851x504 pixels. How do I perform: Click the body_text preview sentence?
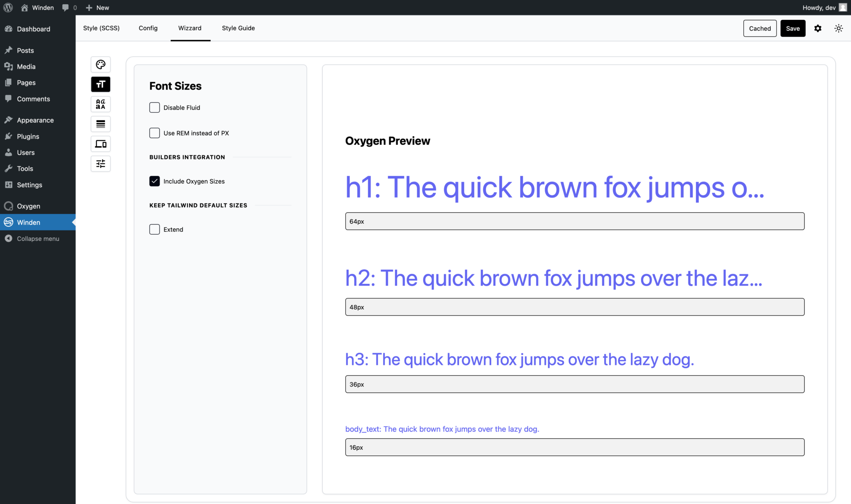click(x=442, y=429)
